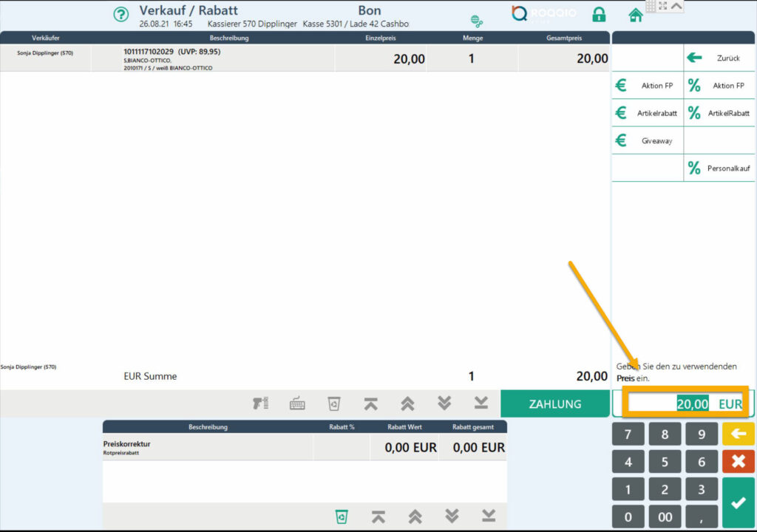Open the on-screen keyboard icon

(297, 403)
